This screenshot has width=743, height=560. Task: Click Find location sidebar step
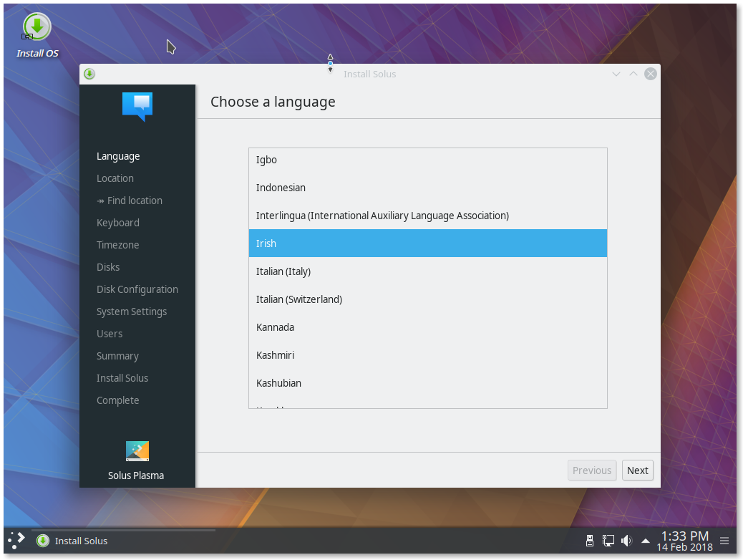point(130,201)
